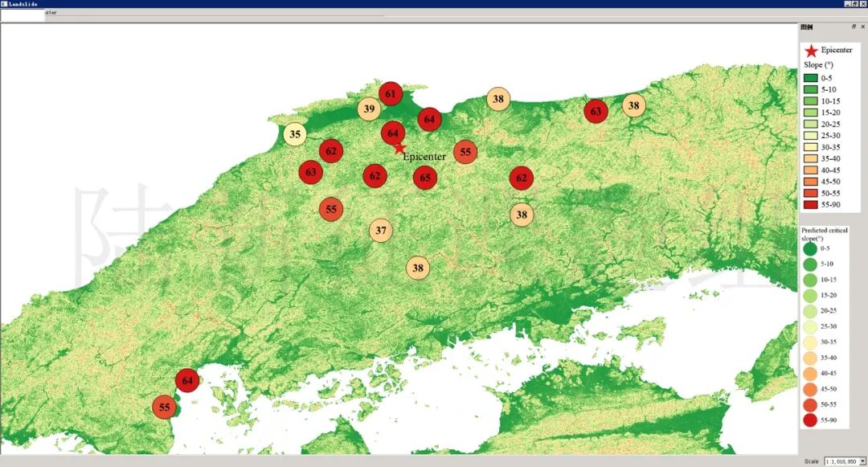This screenshot has height=467, width=868.
Task: Pick the 55-90 predicted critical slope circle
Action: [x=810, y=420]
